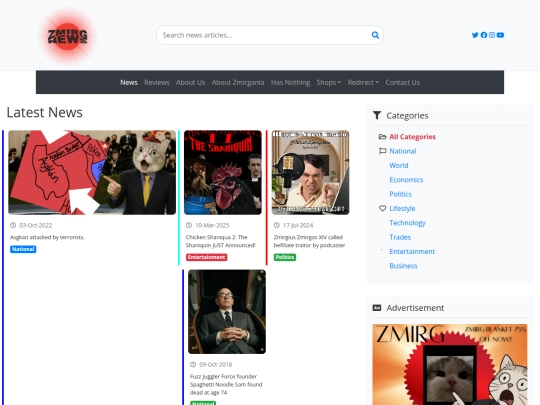Click the flag icon beside National

382,151
